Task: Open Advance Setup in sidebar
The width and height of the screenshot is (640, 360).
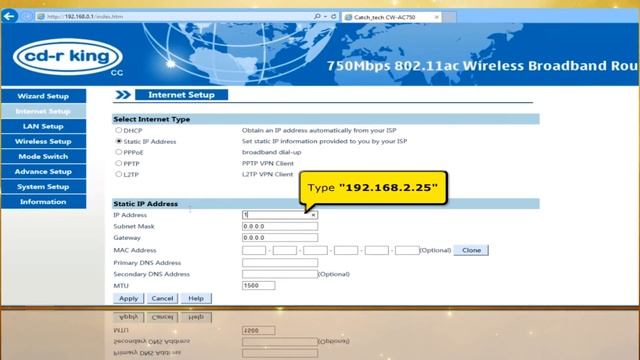Action: pyautogui.click(x=43, y=172)
